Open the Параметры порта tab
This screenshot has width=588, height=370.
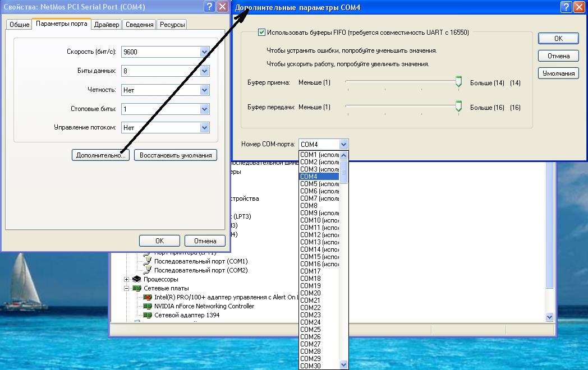[x=62, y=24]
